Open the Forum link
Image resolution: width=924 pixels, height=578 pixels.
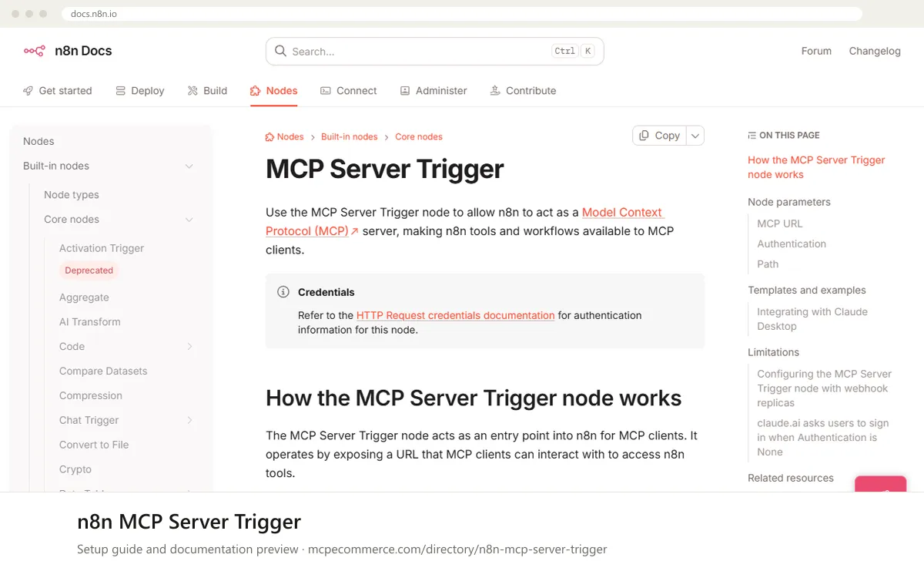(x=816, y=51)
